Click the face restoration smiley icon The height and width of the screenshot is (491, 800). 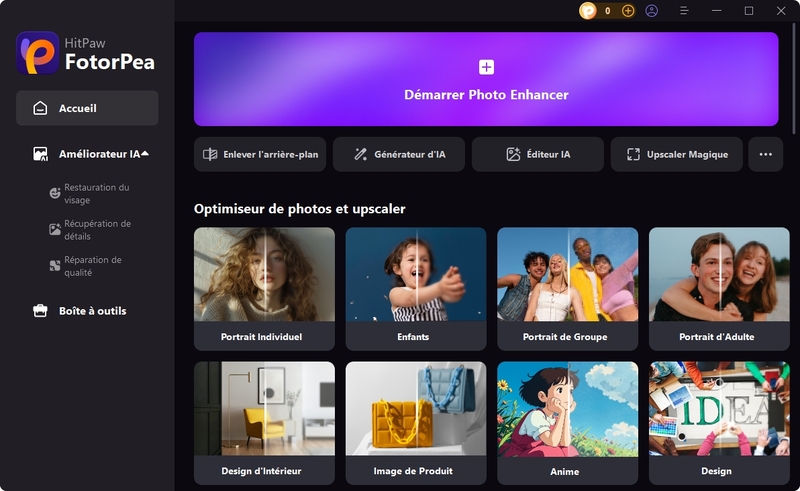pyautogui.click(x=55, y=193)
